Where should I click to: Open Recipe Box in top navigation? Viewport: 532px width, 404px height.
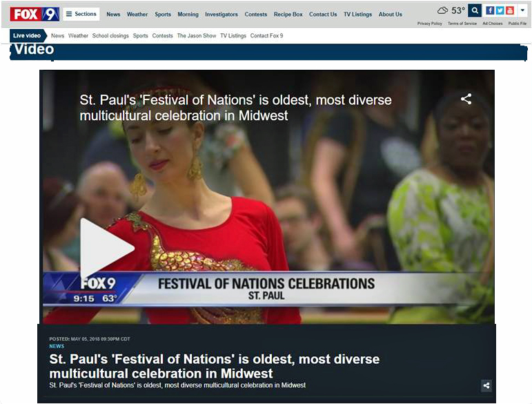[x=288, y=15]
